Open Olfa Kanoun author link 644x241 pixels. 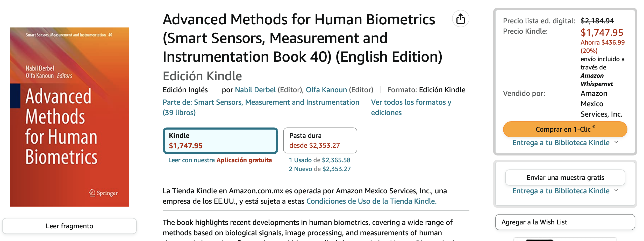click(x=326, y=90)
